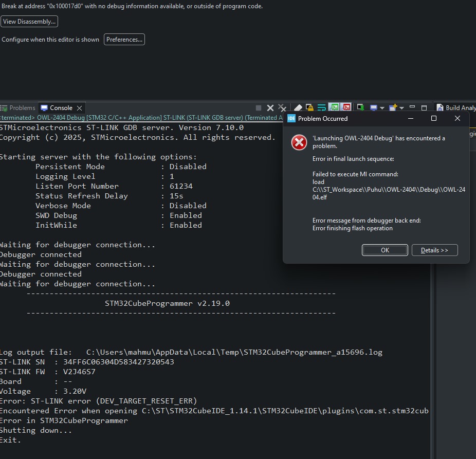Toggle the Scroll Lock padlock icon
This screenshot has width=476, height=459.
pyautogui.click(x=309, y=107)
